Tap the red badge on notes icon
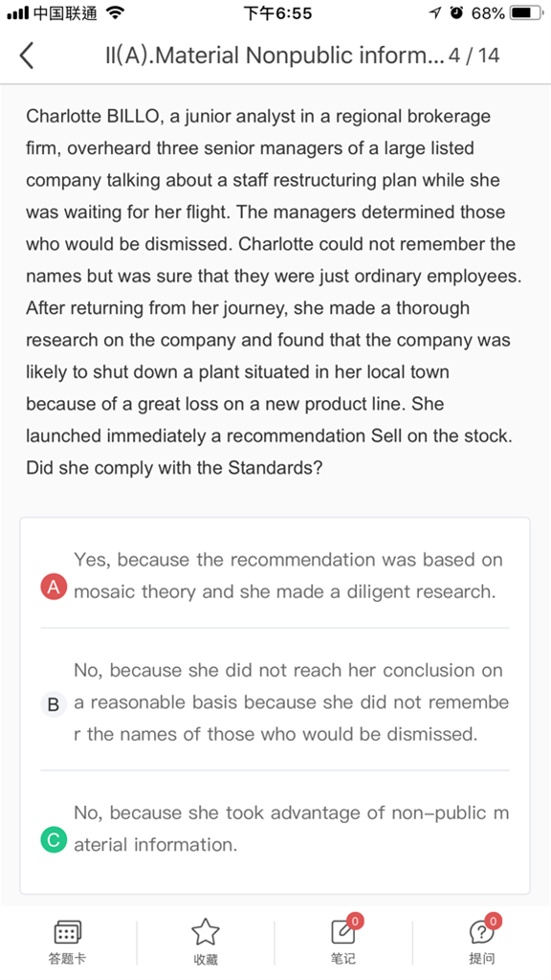551x980 pixels. pos(355,921)
